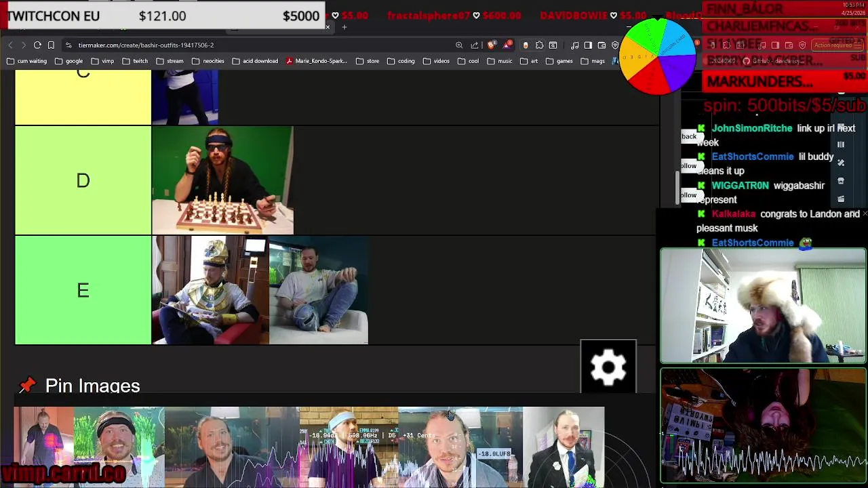
Task: Open Brave Rewards triangle icon
Action: point(507,45)
